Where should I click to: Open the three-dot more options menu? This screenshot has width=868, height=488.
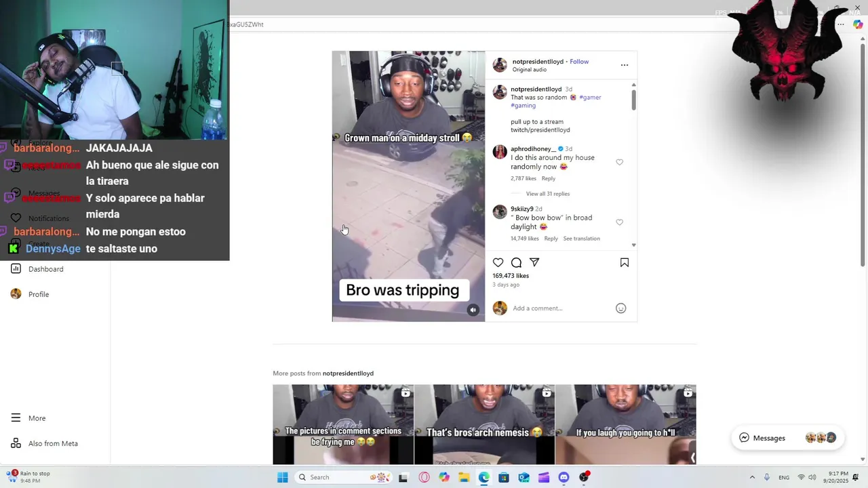pyautogui.click(x=625, y=65)
